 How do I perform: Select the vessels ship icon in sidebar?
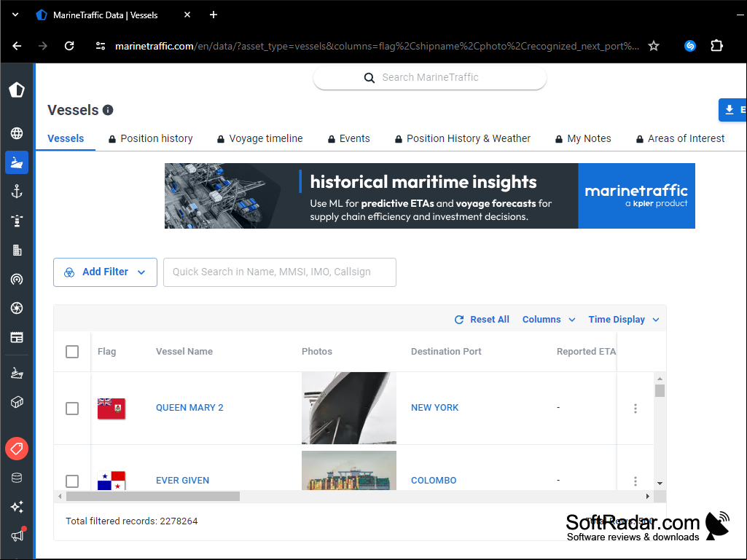click(x=17, y=163)
